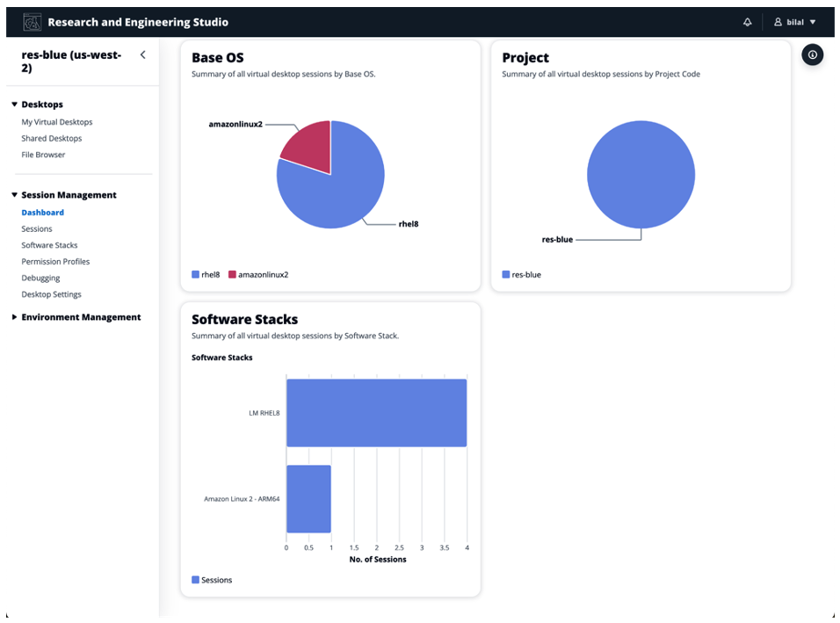
Task: Switch to the Software Stacks page
Action: click(47, 244)
